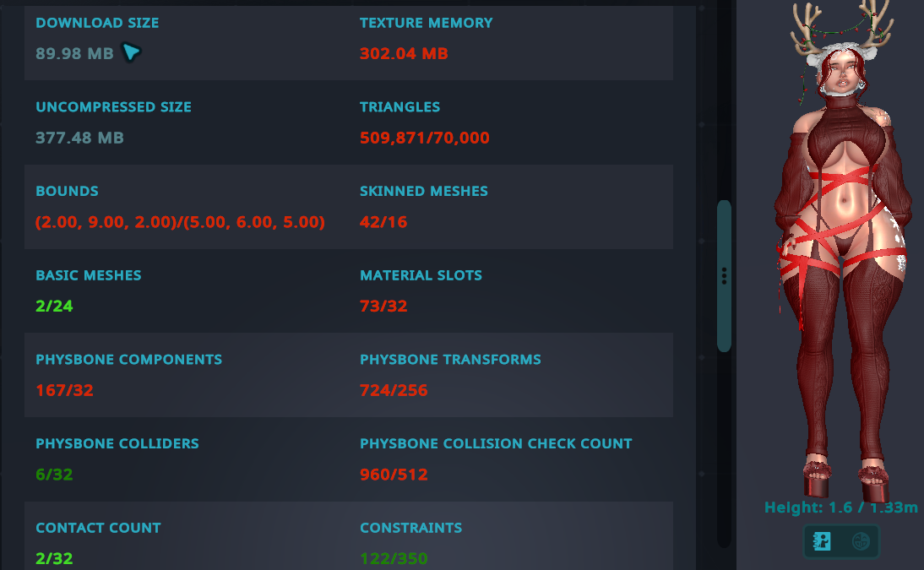Click the Constraints label
This screenshot has height=570, width=924.
tap(410, 528)
